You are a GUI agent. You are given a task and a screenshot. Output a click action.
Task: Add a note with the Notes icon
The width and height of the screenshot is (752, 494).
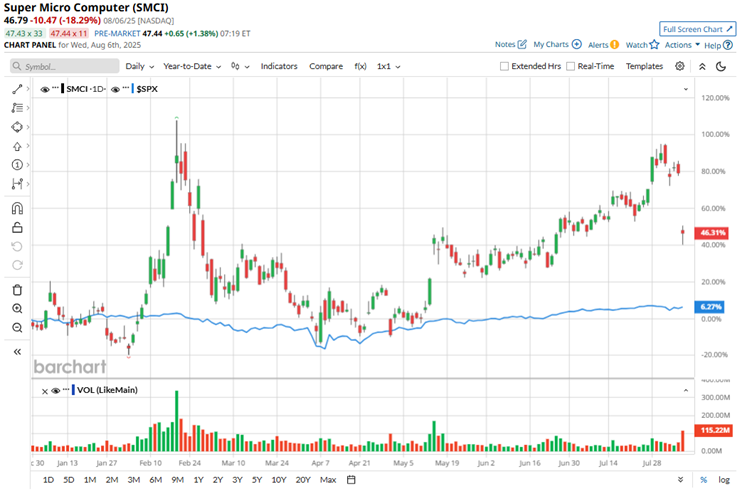pyautogui.click(x=522, y=44)
